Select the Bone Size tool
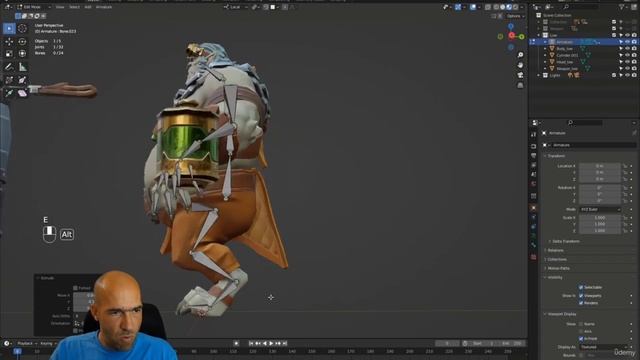Screen dimensions: 640x360 [x=22, y=80]
